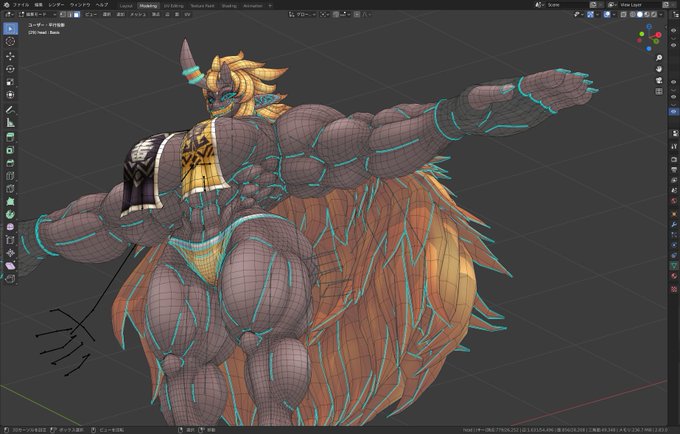Click the XYZ axis navigation gizmo
Viewport: 680px width, 434px height.
tap(649, 37)
